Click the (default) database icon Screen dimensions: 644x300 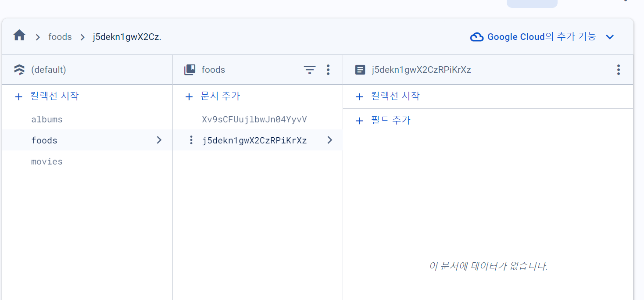[x=19, y=70]
